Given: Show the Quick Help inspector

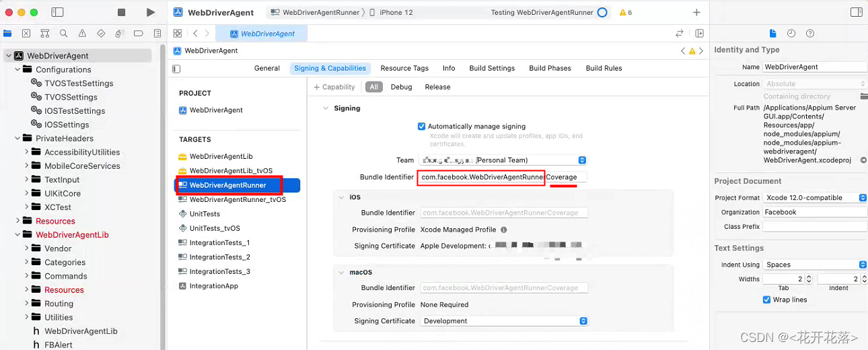Looking at the screenshot, I should (x=810, y=33).
